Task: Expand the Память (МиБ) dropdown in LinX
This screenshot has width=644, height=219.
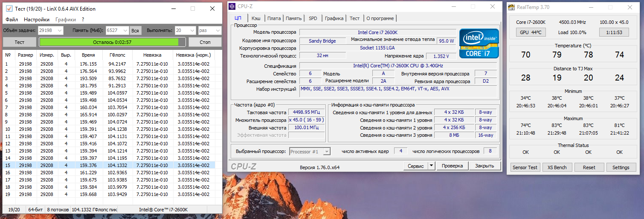Action: click(125, 30)
